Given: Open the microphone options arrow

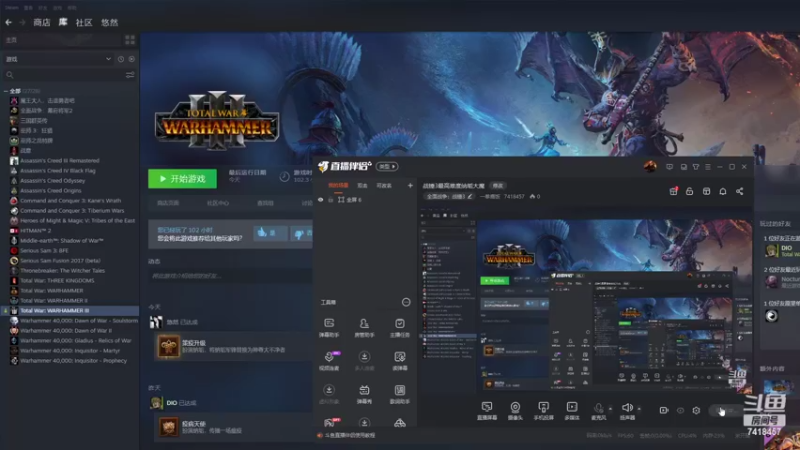Looking at the screenshot, I should 610,409.
